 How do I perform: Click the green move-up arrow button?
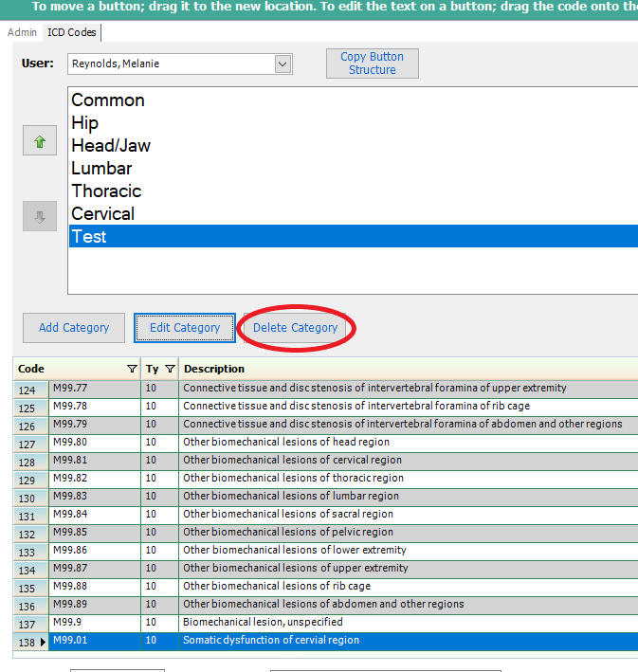point(40,141)
